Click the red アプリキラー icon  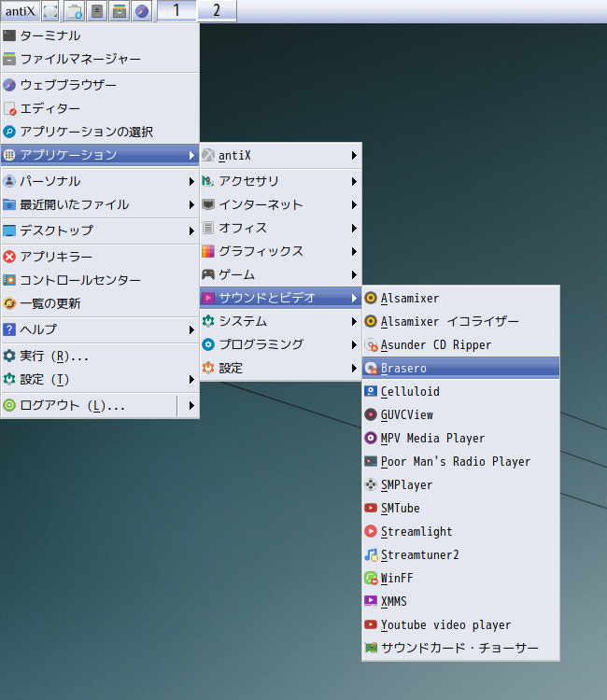pos(9,257)
